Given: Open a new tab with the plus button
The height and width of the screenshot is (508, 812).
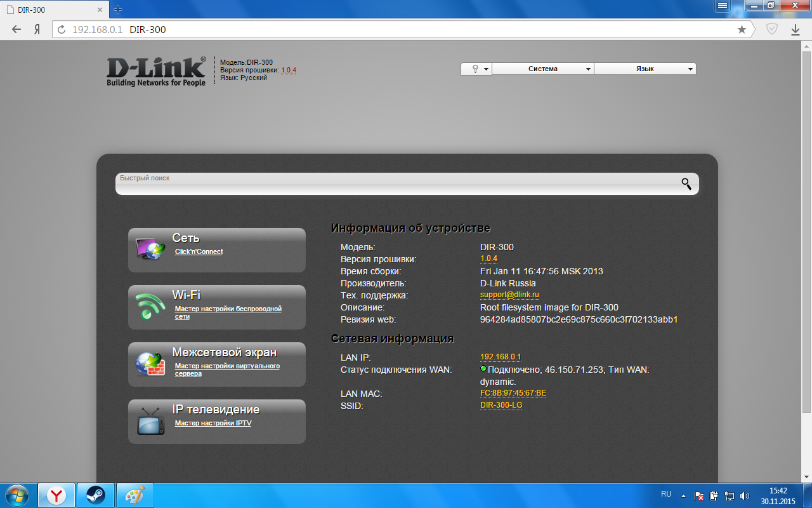Looking at the screenshot, I should point(117,10).
